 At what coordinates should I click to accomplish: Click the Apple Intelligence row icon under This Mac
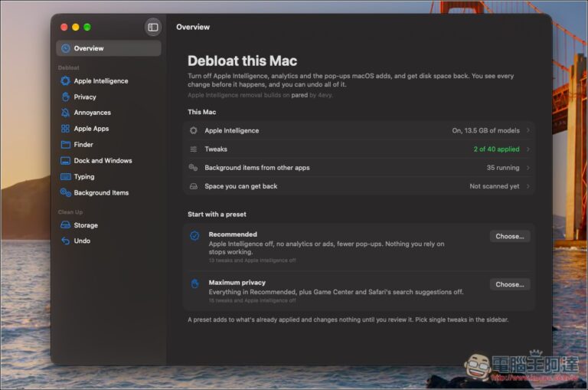(x=194, y=130)
